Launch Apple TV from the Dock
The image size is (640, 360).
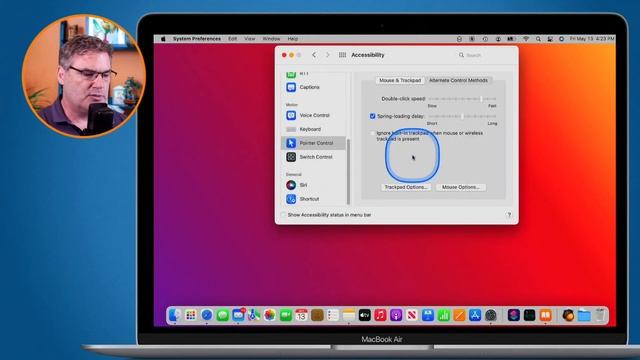click(x=364, y=315)
